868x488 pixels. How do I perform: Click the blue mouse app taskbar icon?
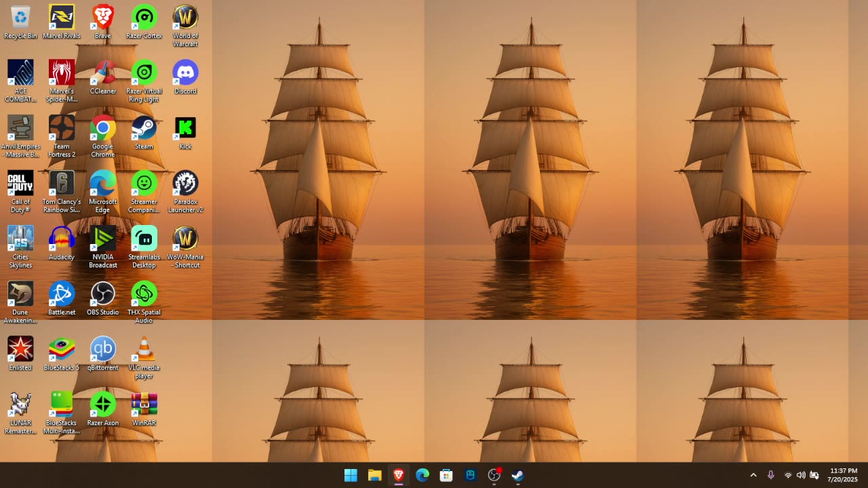click(470, 475)
